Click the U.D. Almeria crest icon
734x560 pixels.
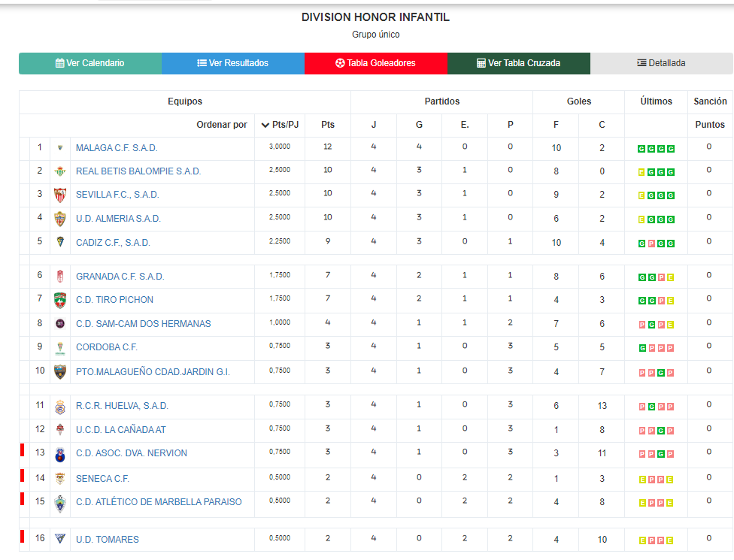[x=60, y=219]
